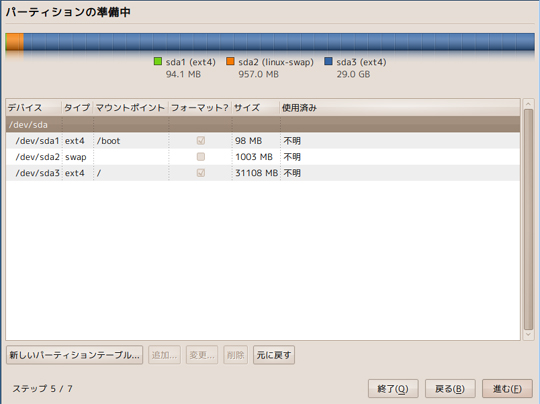The image size is (540, 404).
Task: Sort by the デバイス column header
Action: pos(34,108)
